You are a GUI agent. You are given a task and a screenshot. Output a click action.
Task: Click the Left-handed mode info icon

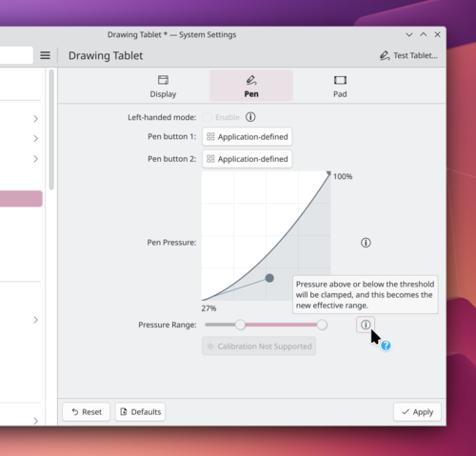[250, 117]
